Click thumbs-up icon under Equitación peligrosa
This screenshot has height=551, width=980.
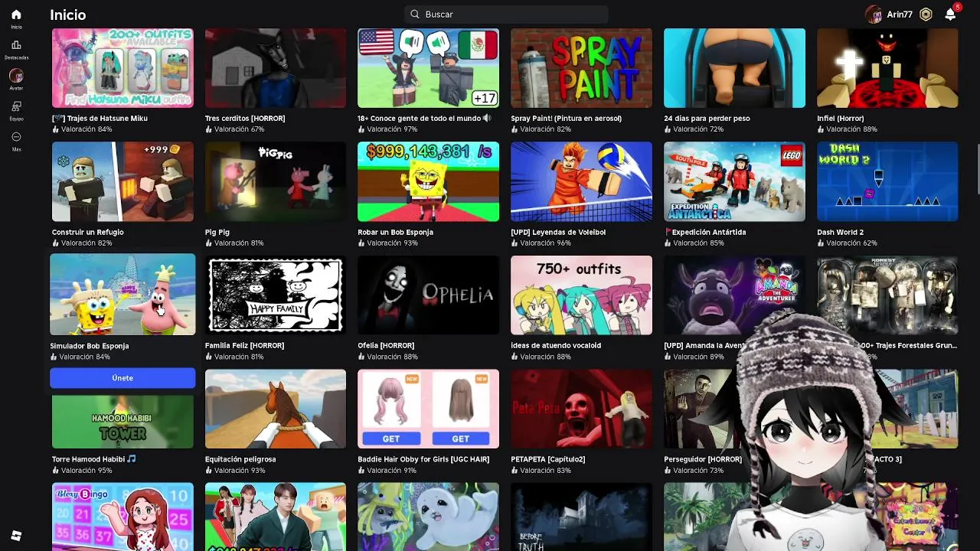[x=208, y=471]
